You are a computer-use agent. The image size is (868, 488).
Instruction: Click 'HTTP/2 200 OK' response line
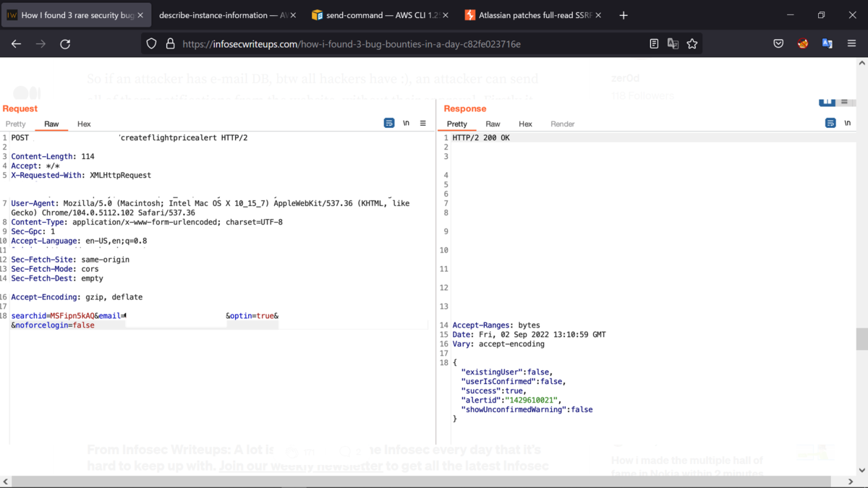coord(481,137)
